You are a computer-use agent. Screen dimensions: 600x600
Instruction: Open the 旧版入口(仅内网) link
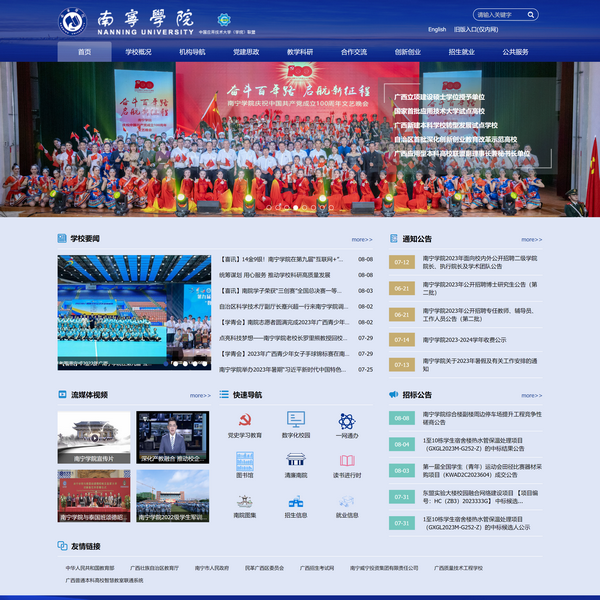click(x=476, y=30)
